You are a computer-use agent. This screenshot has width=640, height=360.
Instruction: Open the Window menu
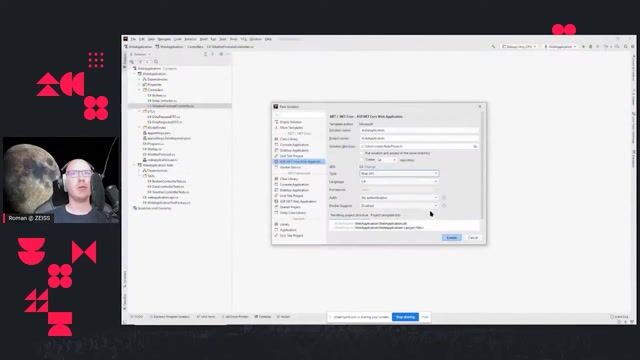[256, 39]
